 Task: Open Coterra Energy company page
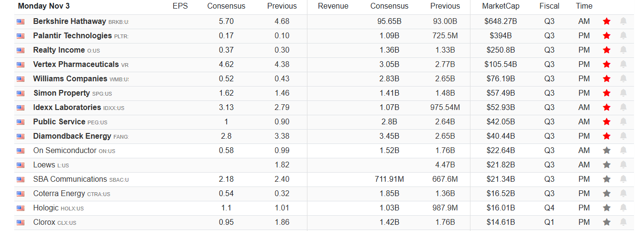[59, 194]
